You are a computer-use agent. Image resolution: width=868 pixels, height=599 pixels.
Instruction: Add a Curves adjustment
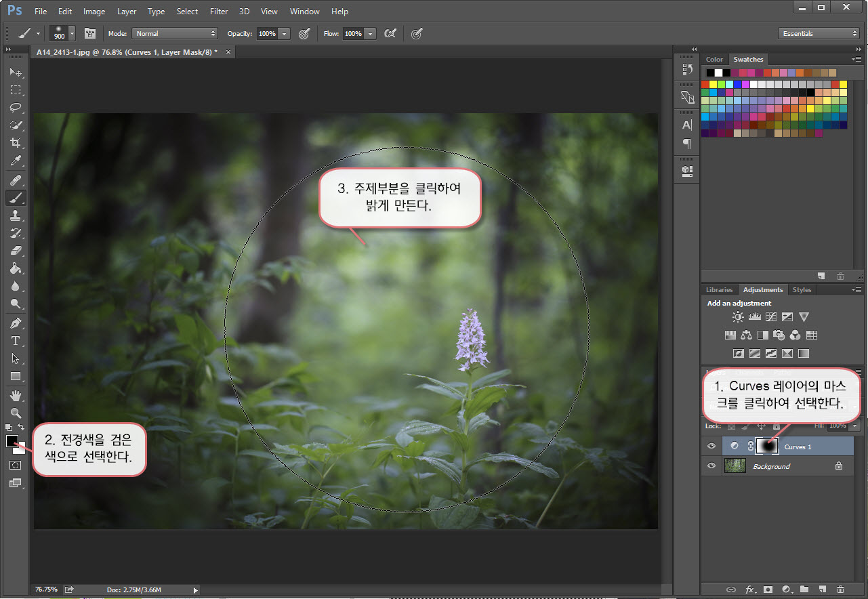click(770, 316)
